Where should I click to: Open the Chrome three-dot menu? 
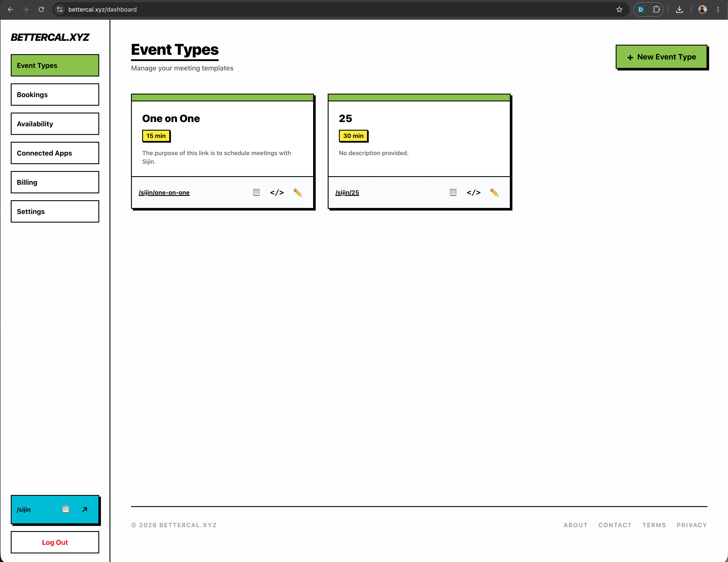[x=718, y=9]
